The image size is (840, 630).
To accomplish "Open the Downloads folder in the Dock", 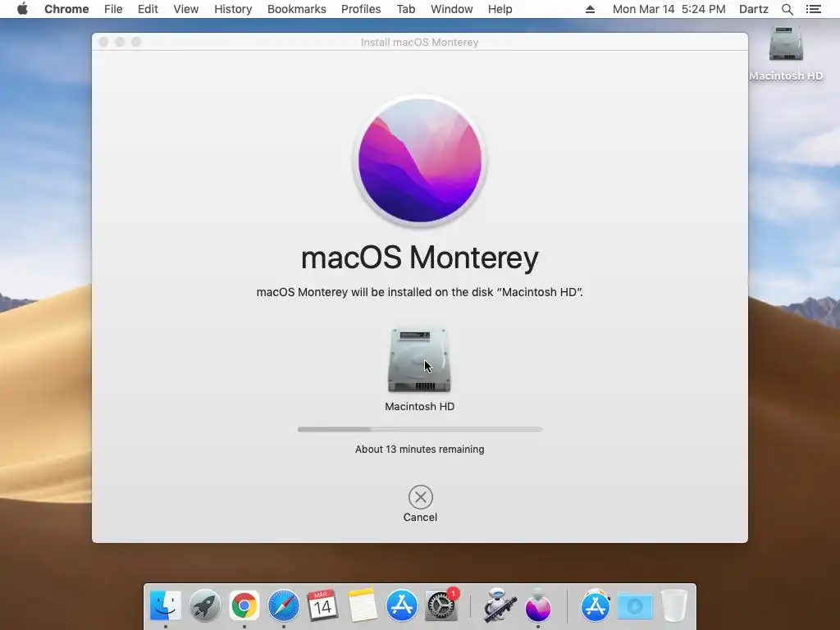I will tap(635, 606).
